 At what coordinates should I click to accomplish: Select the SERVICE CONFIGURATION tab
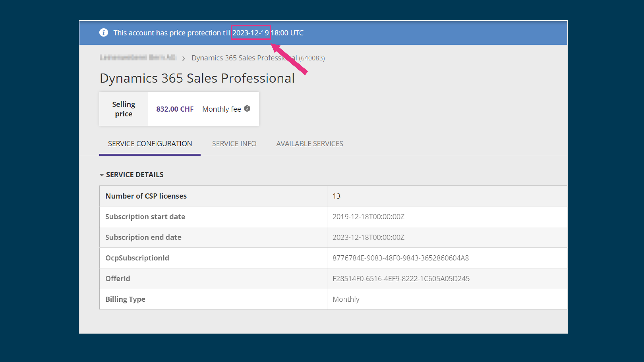tap(150, 144)
